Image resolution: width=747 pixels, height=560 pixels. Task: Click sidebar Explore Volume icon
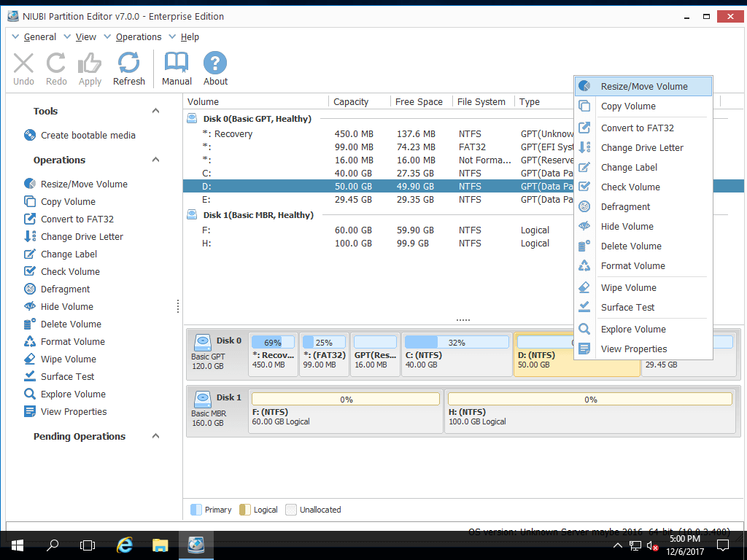(x=29, y=394)
